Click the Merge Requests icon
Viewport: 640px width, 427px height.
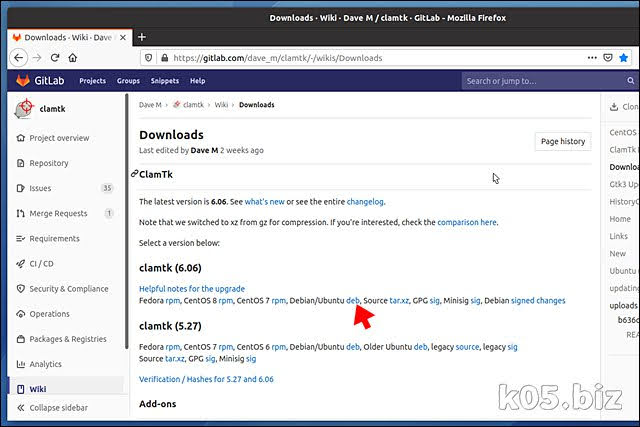pyautogui.click(x=20, y=214)
